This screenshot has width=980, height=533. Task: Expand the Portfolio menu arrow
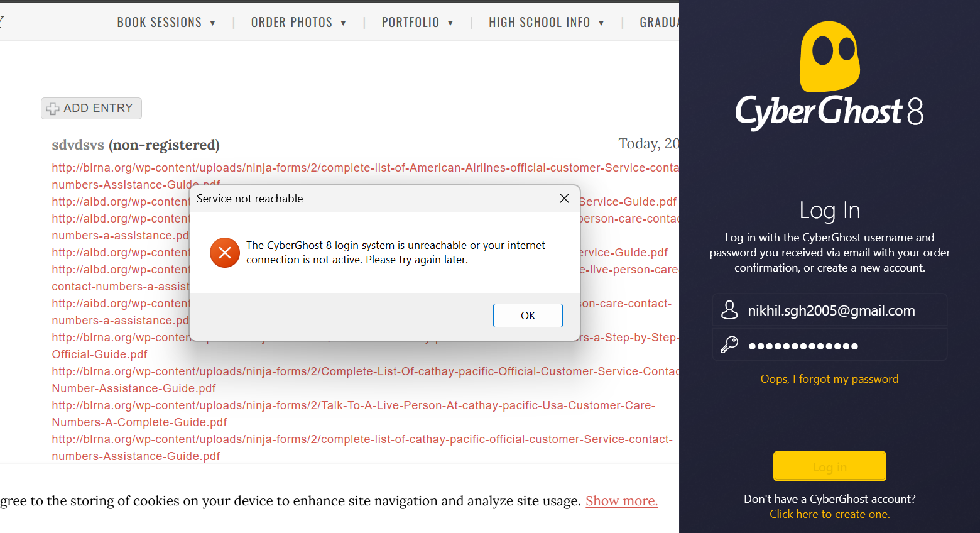coord(450,23)
